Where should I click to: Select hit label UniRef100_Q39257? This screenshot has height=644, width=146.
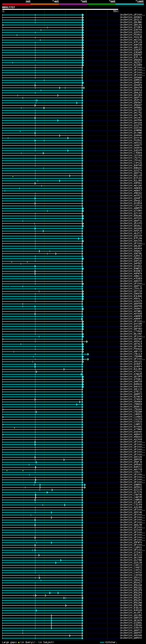[x=131, y=50]
